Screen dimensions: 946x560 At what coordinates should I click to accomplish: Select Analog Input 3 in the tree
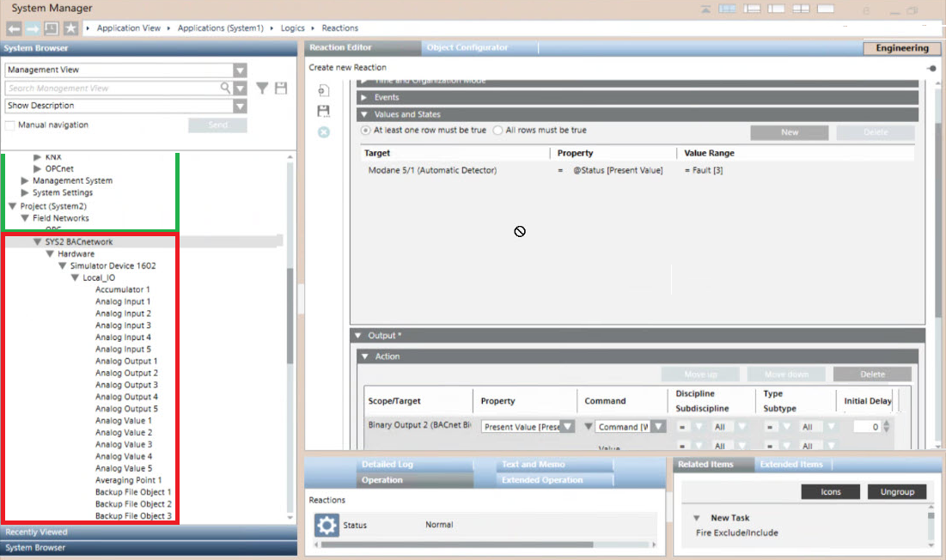[123, 326]
